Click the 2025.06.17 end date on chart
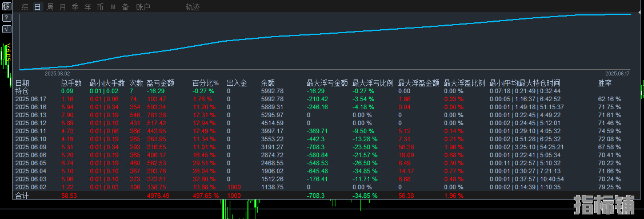Screen dimensions: 644x219 tap(617, 74)
